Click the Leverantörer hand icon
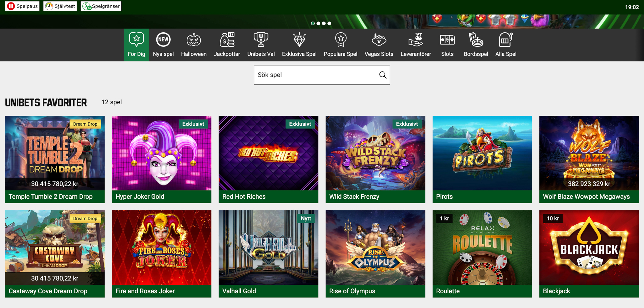The height and width of the screenshot is (308, 644). coord(416,40)
